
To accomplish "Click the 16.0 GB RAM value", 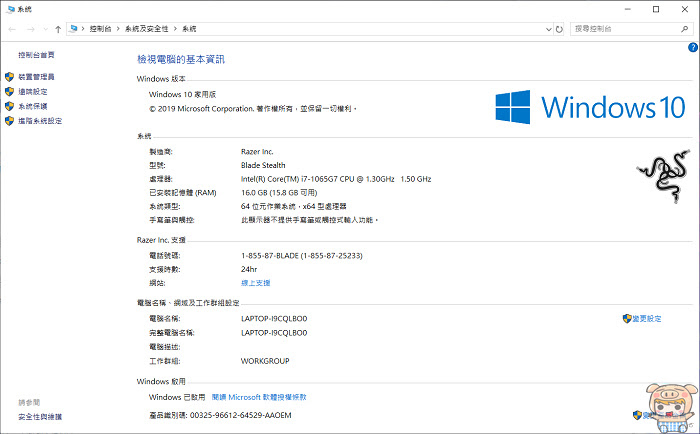I will [279, 192].
